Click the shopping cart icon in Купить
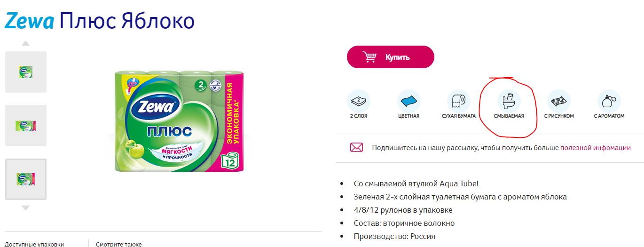The image size is (644, 247). (x=369, y=57)
